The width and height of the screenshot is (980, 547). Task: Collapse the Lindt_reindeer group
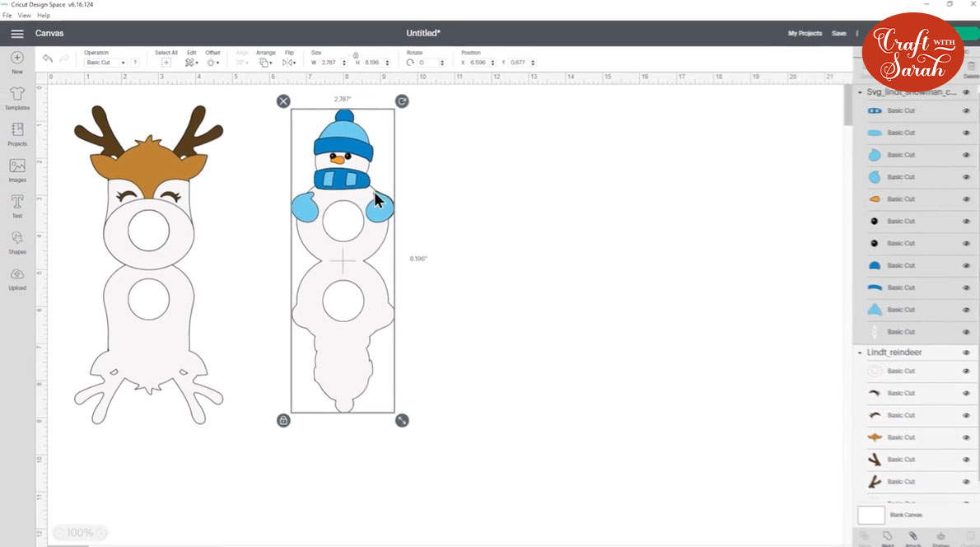click(860, 353)
